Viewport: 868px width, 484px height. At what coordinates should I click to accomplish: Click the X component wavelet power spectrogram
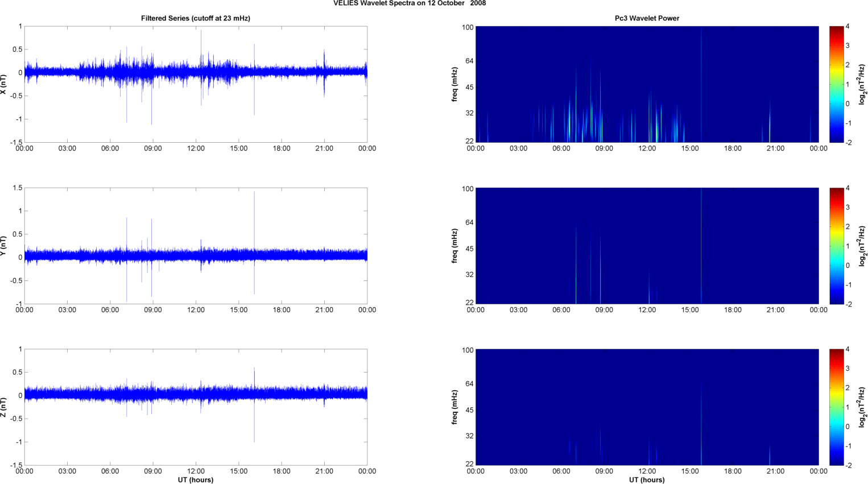coord(647,84)
